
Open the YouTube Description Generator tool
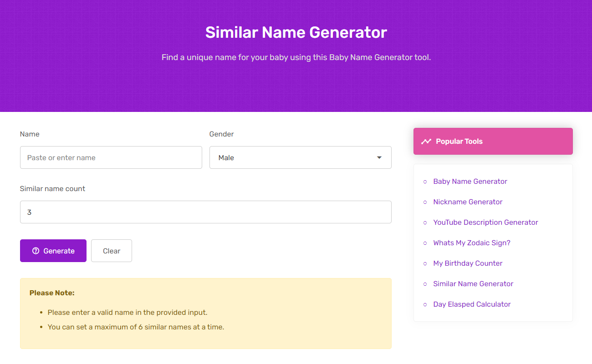(485, 222)
